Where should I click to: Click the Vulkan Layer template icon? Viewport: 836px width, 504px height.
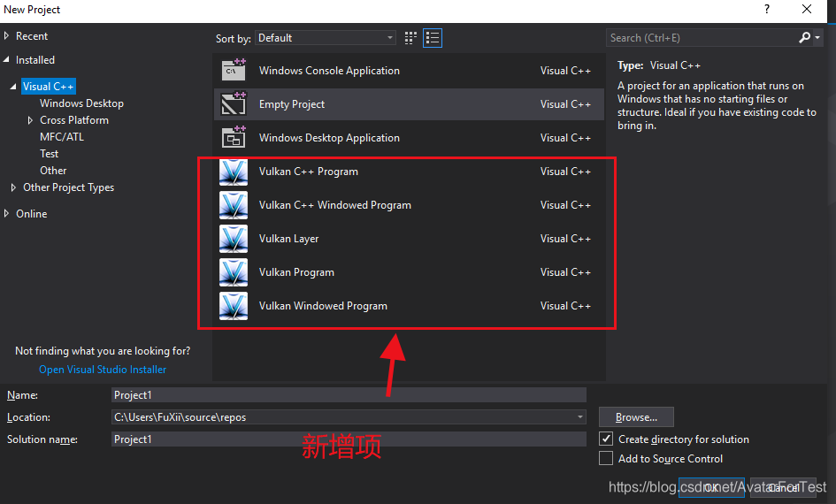pos(234,239)
